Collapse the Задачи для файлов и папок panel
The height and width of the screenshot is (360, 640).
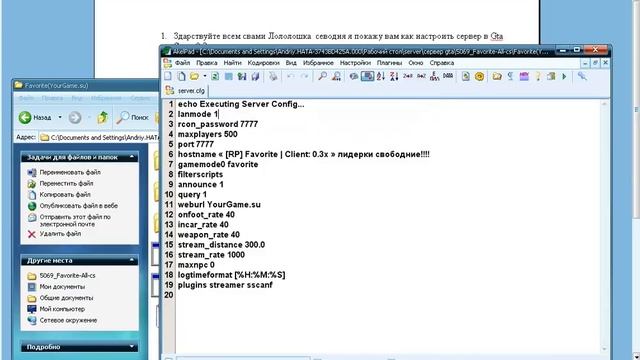[x=132, y=157]
